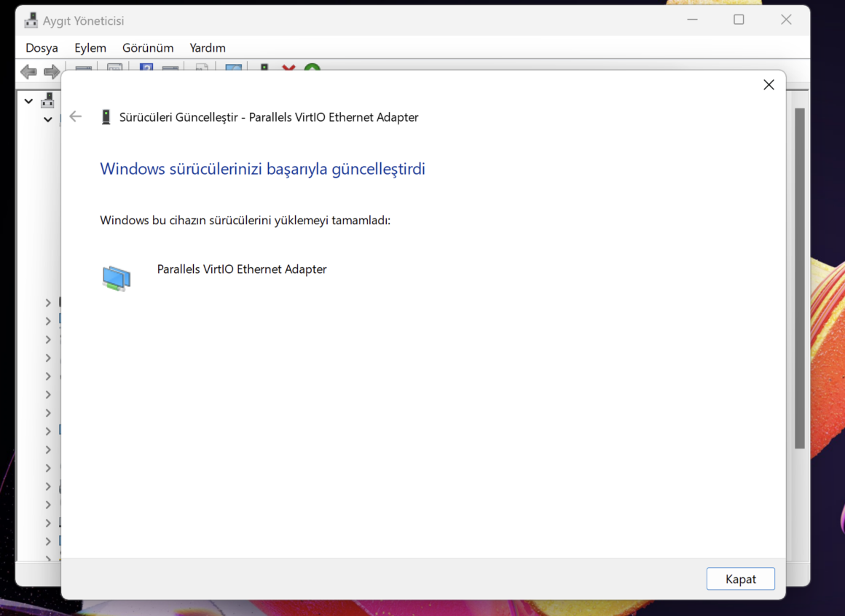Click the back arrow in the driver update dialog
This screenshot has width=845, height=616.
(x=76, y=117)
